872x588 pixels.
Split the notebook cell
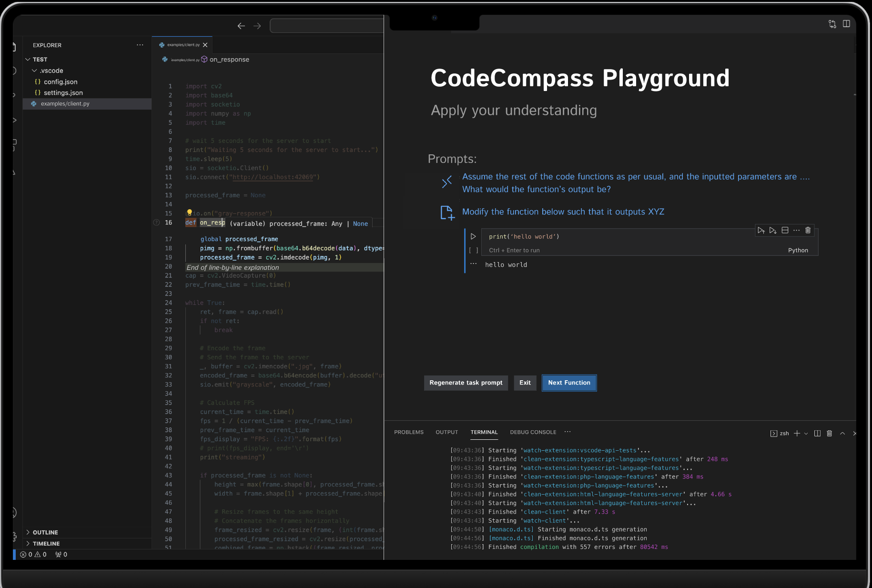(785, 230)
